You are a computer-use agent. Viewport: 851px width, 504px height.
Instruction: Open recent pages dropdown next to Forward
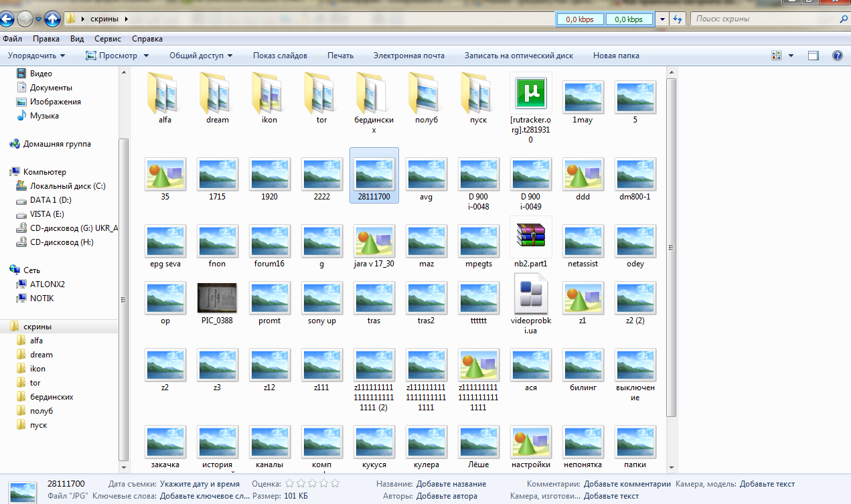point(39,19)
